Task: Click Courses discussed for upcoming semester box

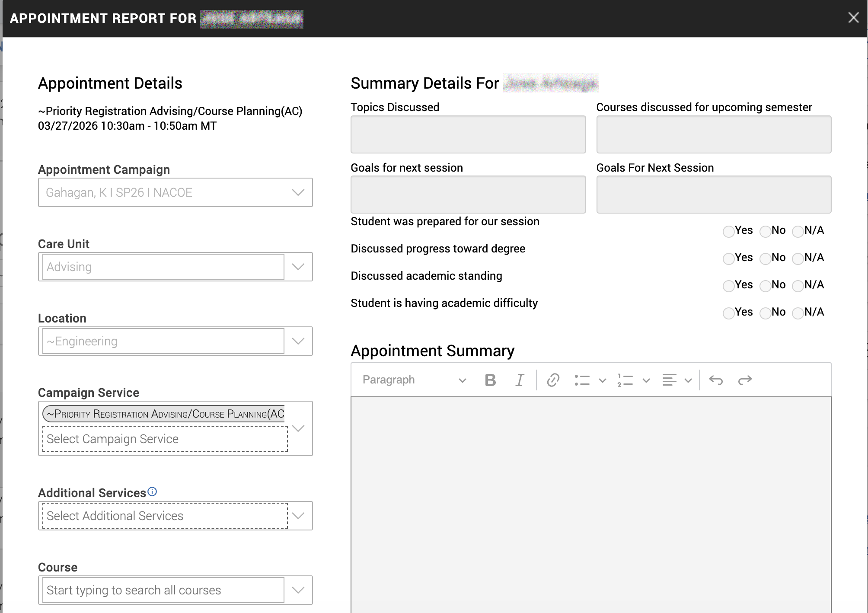Action: coord(714,134)
